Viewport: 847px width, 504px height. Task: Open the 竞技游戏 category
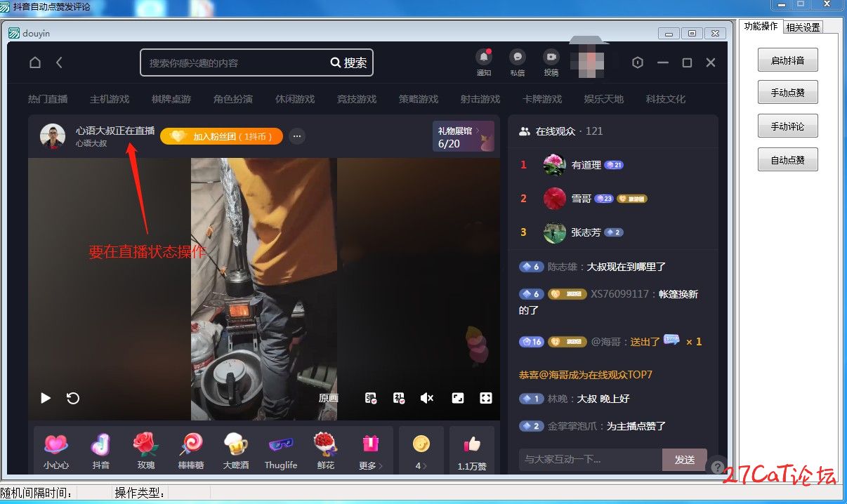pyautogui.click(x=357, y=99)
